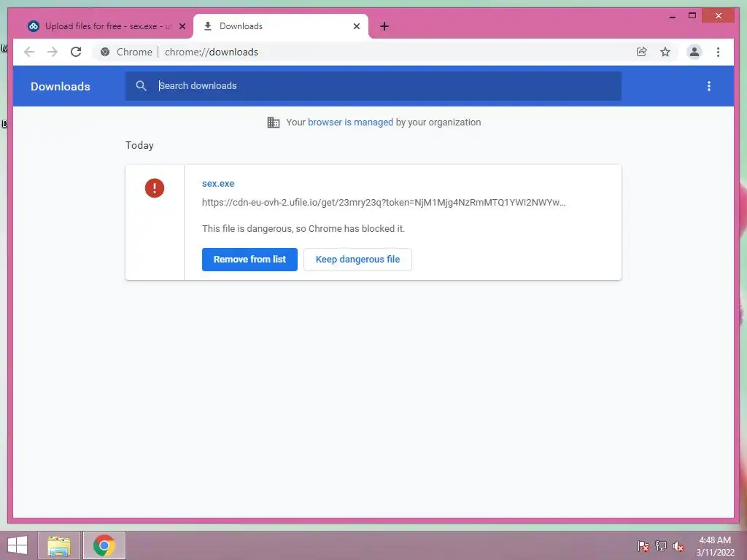Focus the Search downloads field

(x=373, y=86)
